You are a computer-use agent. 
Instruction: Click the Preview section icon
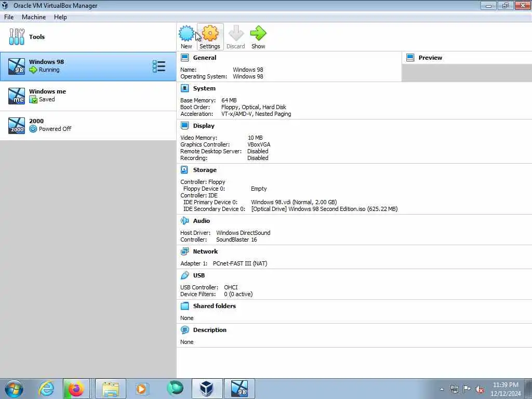coord(410,58)
